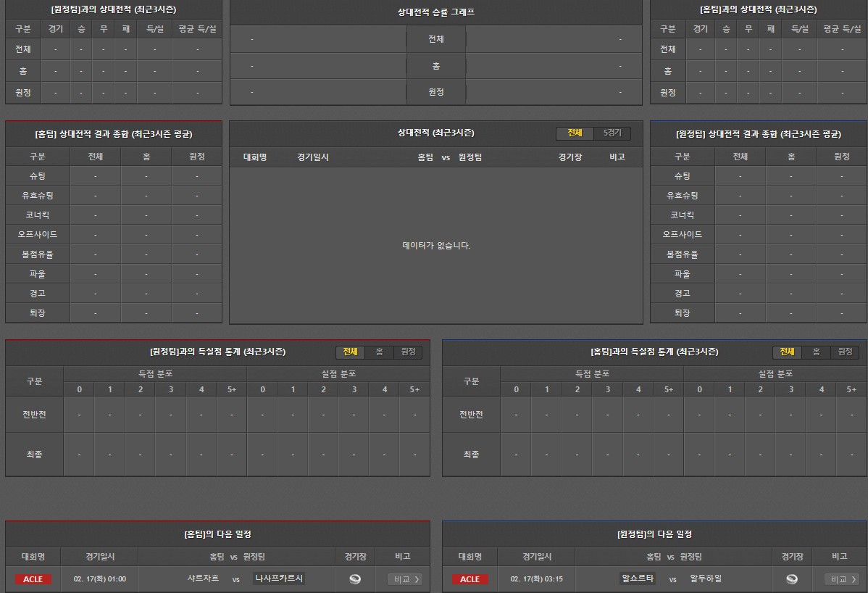Click 전체 row in 승률 그래프
This screenshot has height=593, width=868.
point(435,39)
